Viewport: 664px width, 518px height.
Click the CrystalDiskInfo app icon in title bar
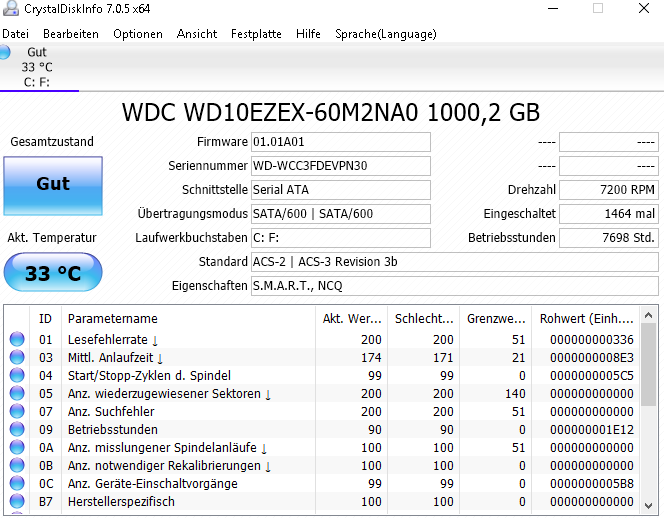pyautogui.click(x=11, y=8)
